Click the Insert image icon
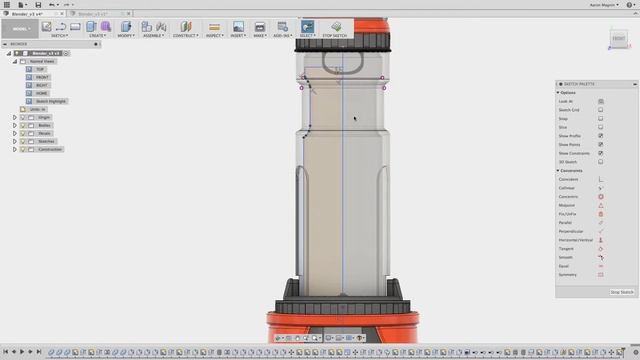The height and width of the screenshot is (360, 640). click(x=238, y=27)
